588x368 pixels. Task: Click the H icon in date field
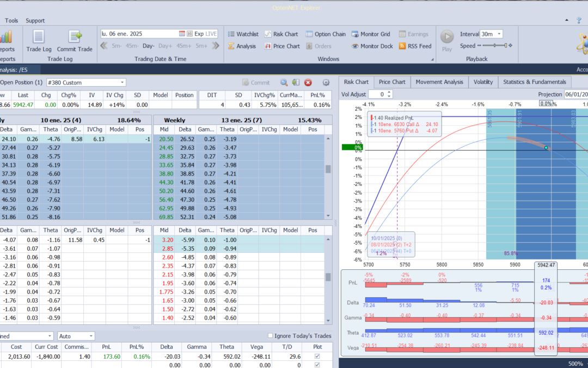coord(189,34)
